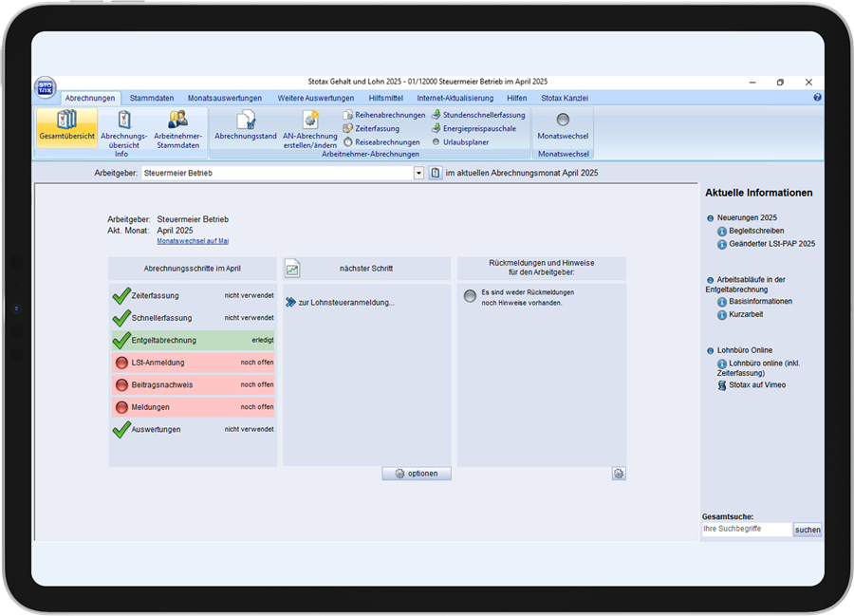
Task: Click the info icon beside Begleitschreiben
Action: [722, 232]
